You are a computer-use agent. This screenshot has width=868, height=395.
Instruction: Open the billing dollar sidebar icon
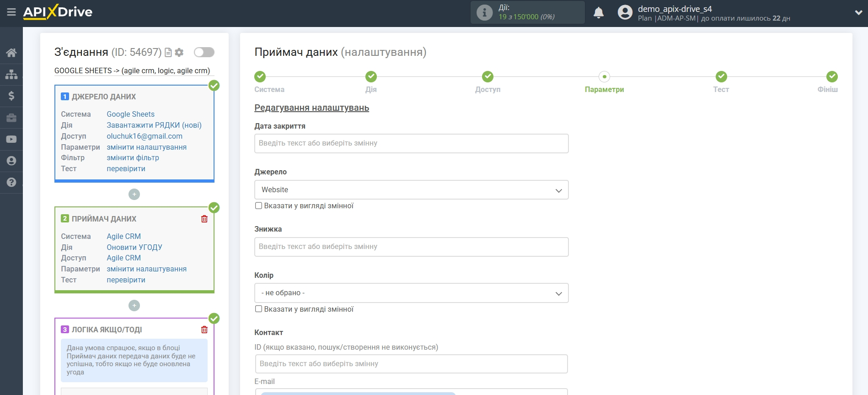click(11, 96)
